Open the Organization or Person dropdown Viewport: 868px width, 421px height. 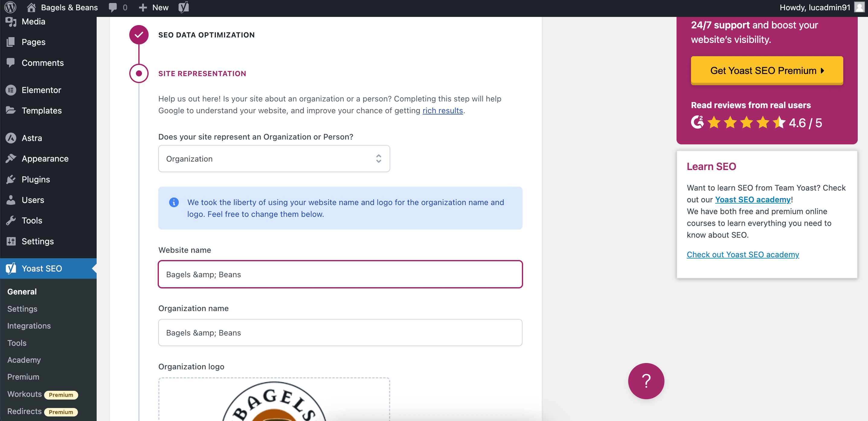pyautogui.click(x=274, y=159)
